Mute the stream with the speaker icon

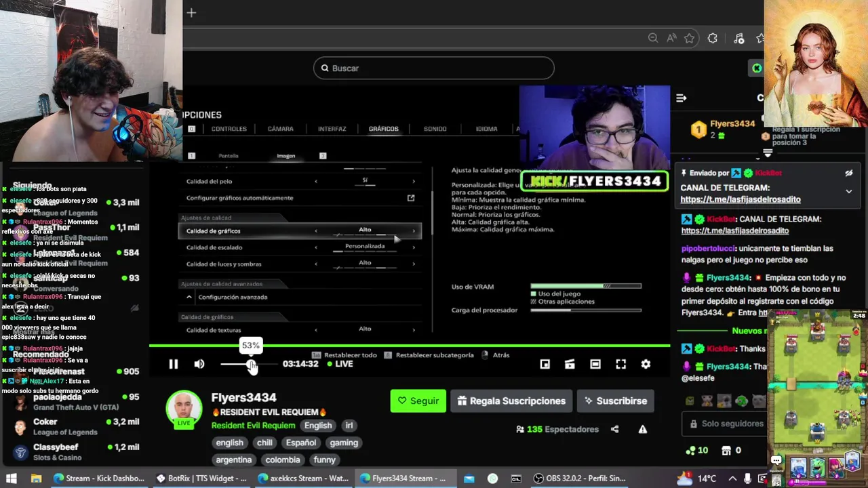pyautogui.click(x=199, y=364)
